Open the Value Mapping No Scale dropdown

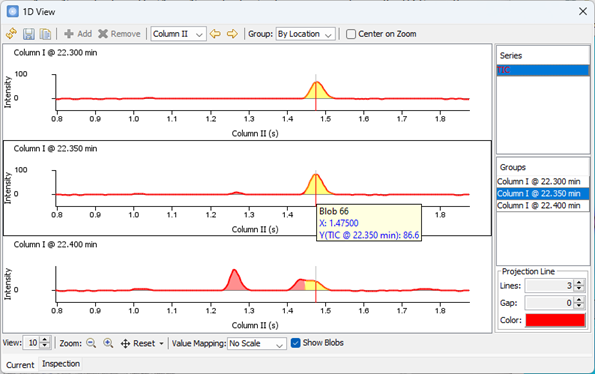pyautogui.click(x=257, y=344)
